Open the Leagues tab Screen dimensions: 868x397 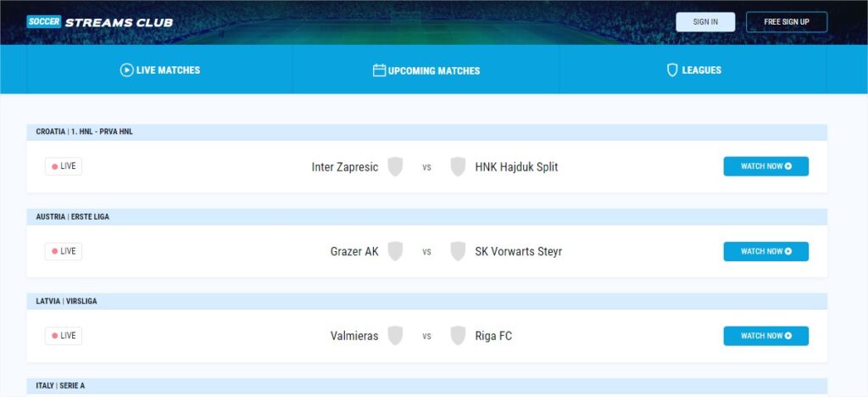pos(693,70)
